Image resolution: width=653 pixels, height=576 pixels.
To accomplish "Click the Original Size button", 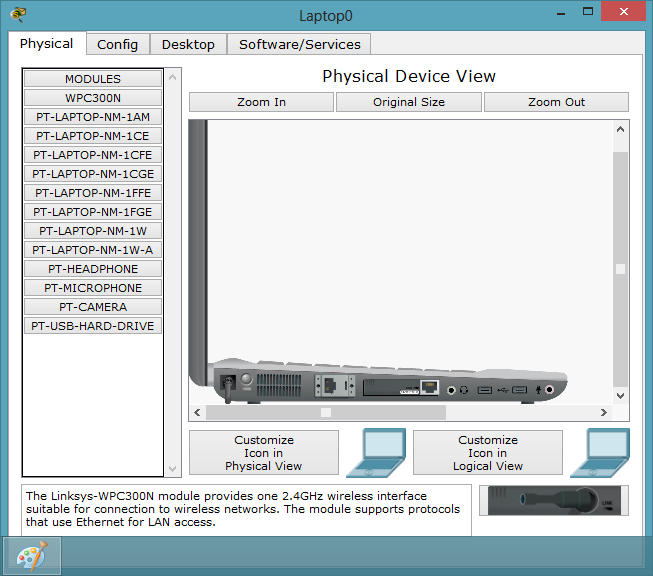I will click(409, 102).
